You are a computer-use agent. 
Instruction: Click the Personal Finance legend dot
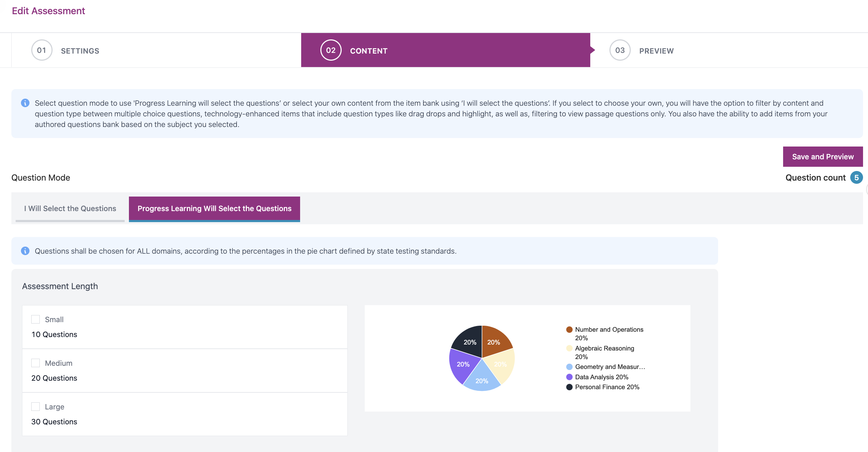(569, 387)
